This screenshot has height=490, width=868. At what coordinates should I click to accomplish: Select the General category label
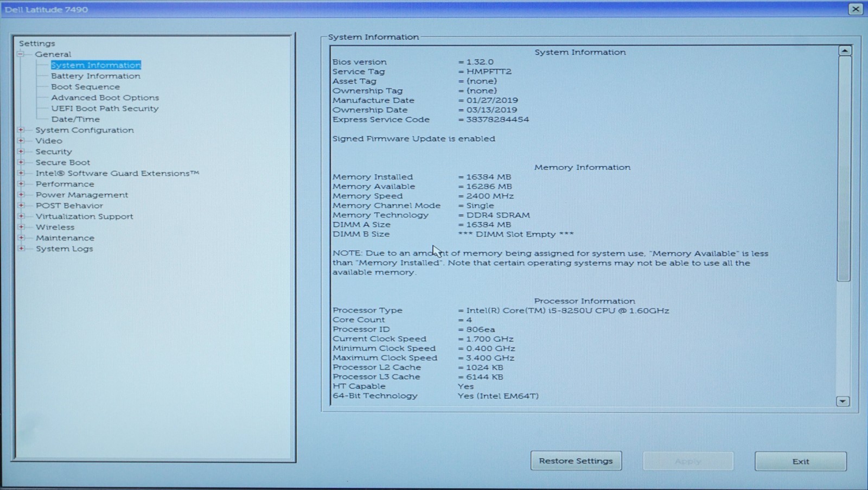pos(53,54)
